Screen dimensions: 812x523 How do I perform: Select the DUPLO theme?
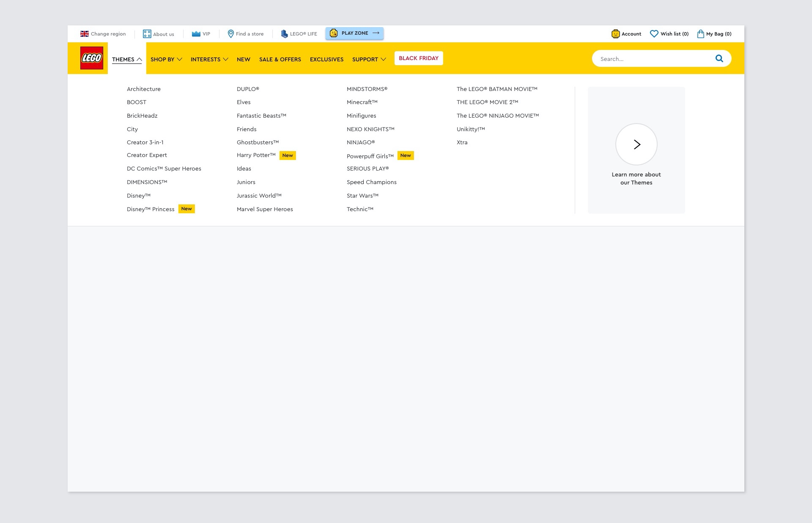click(248, 89)
